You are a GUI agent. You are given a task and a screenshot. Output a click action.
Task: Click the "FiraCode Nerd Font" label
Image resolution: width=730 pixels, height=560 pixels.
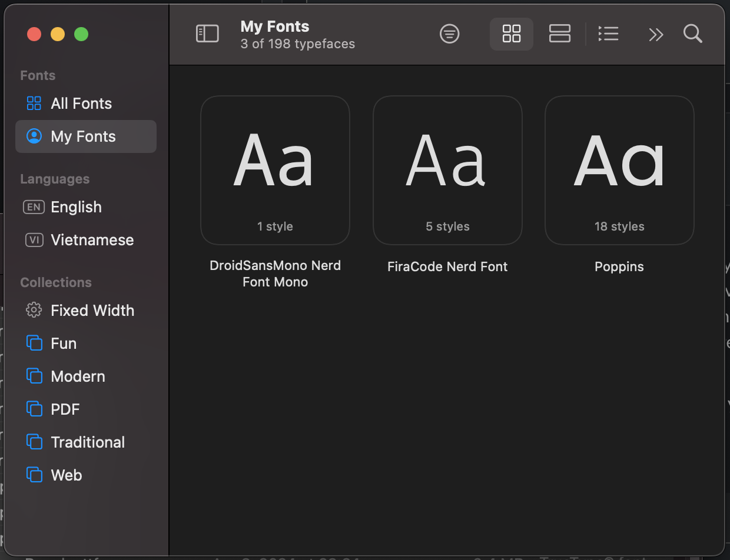(447, 266)
